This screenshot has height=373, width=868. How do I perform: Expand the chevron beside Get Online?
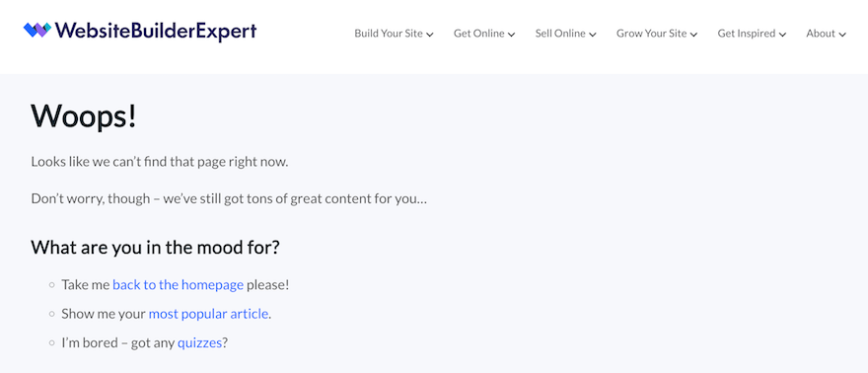[x=512, y=35]
